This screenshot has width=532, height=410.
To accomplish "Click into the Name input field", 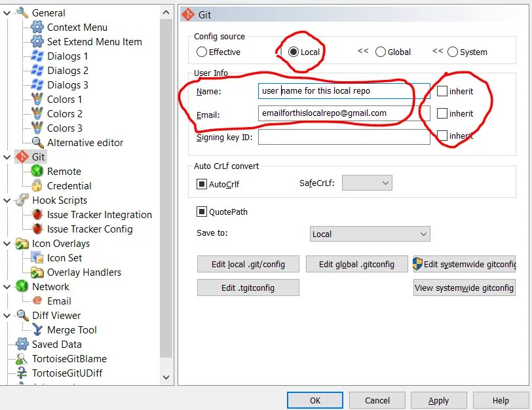I will (x=344, y=91).
